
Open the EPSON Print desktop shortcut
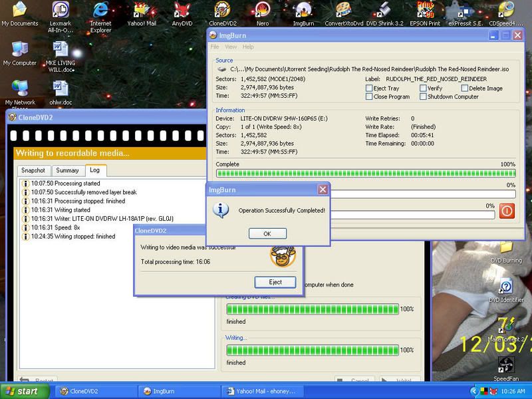(425, 13)
